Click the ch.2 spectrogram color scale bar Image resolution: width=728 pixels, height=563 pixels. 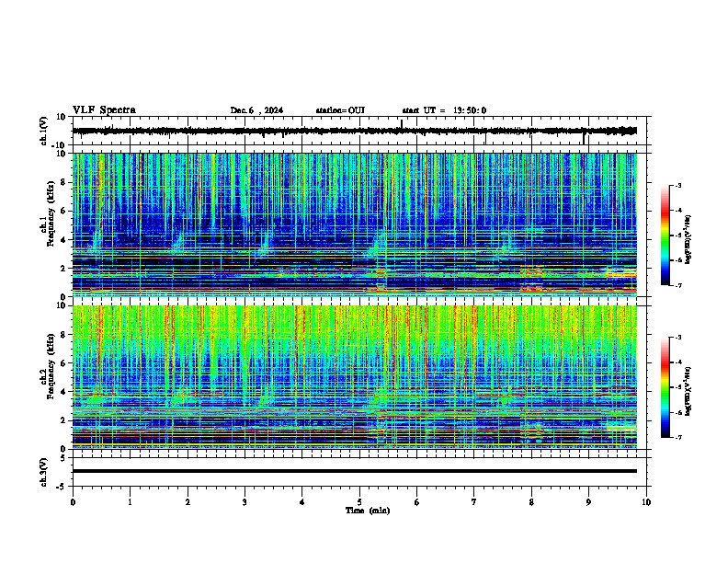(665, 387)
